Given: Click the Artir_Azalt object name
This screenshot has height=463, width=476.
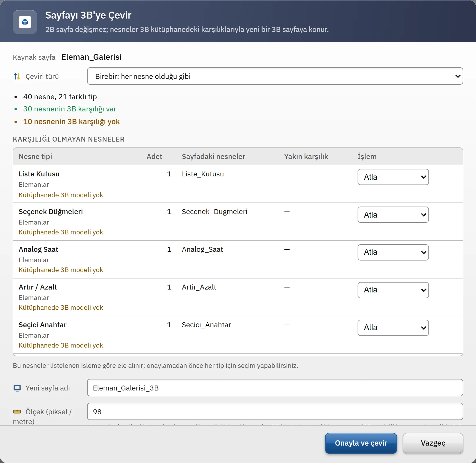Looking at the screenshot, I should tap(199, 287).
